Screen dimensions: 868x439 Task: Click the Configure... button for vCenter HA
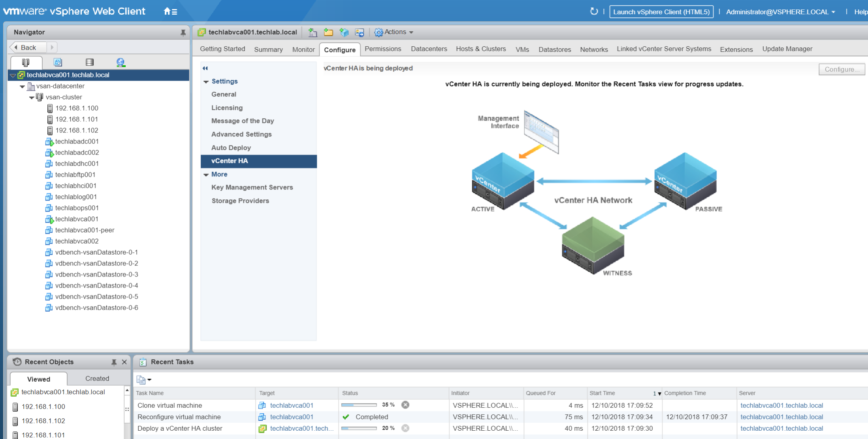tap(842, 69)
